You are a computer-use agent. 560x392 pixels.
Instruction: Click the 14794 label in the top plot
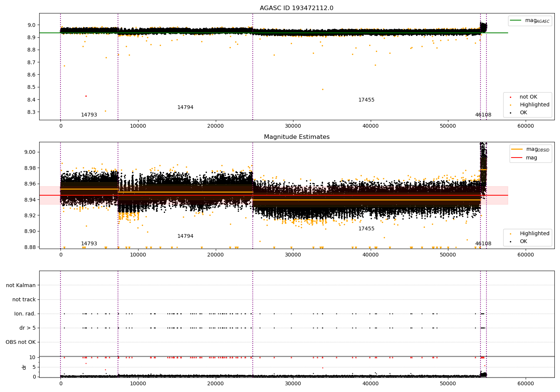(x=185, y=108)
